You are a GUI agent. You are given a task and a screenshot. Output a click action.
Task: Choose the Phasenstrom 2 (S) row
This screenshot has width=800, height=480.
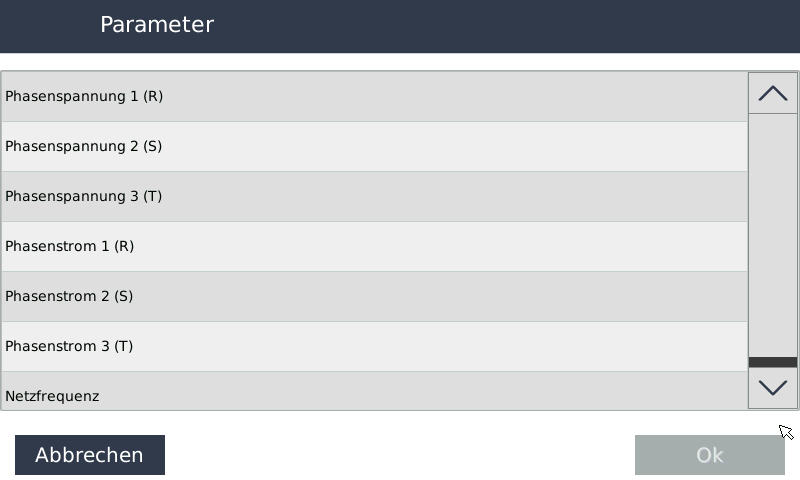[374, 297]
